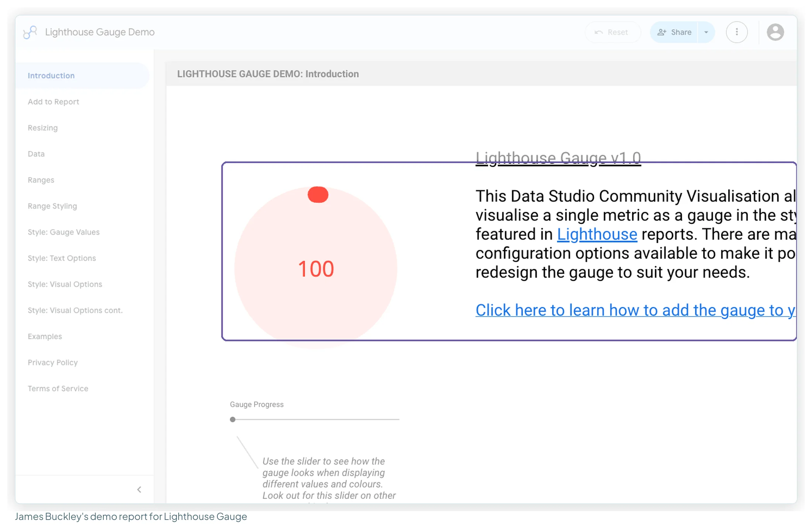This screenshot has width=812, height=531.
Task: Open the account profile avatar
Action: coord(775,32)
